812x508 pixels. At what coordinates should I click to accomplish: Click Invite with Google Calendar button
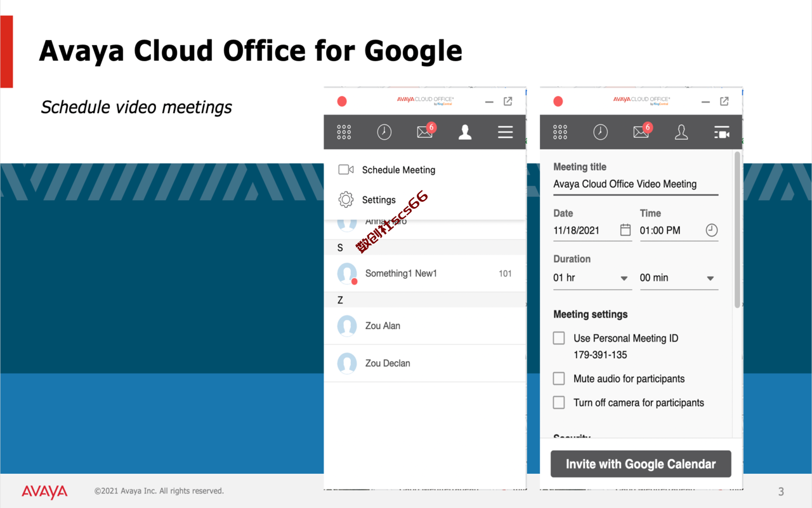click(641, 464)
